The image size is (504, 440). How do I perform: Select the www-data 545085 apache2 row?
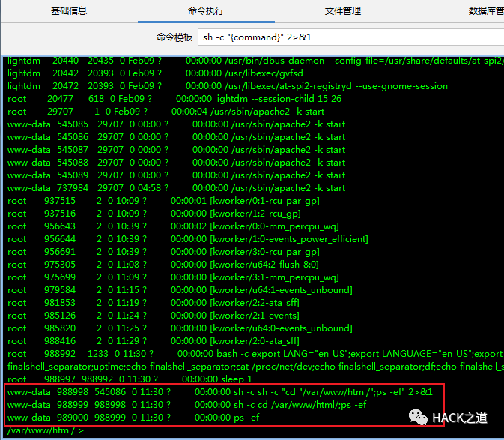(x=177, y=124)
